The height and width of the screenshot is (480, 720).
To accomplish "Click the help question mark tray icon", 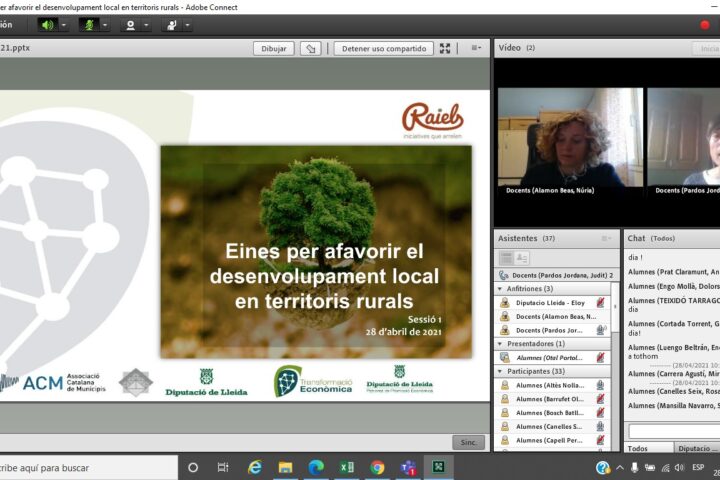I will (x=602, y=468).
